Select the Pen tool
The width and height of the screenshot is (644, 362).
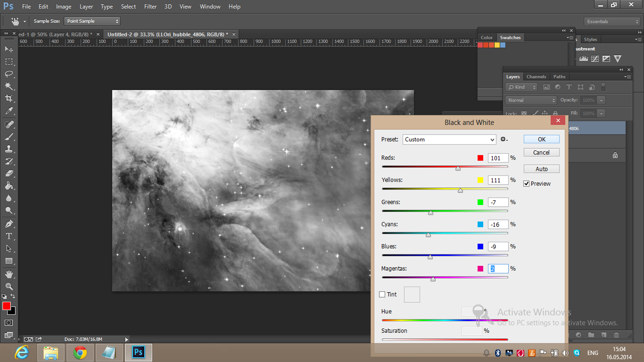tap(9, 224)
